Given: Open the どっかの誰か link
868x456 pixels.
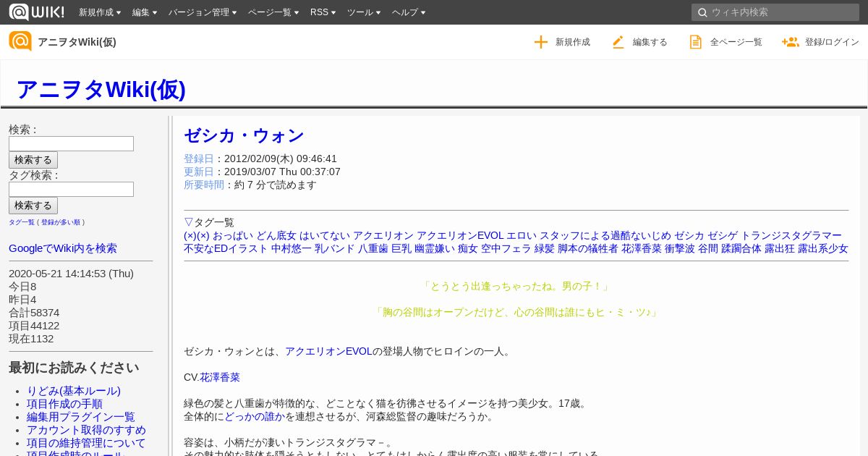Looking at the screenshot, I should (x=255, y=416).
